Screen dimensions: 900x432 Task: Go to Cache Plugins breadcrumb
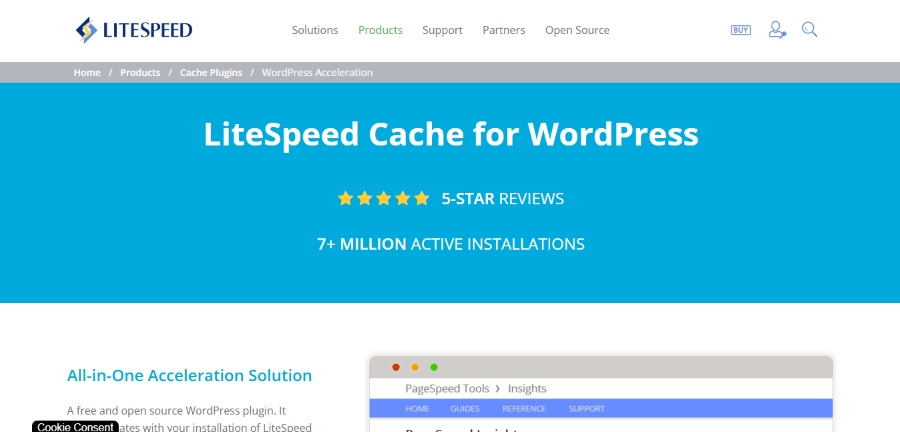pos(211,73)
